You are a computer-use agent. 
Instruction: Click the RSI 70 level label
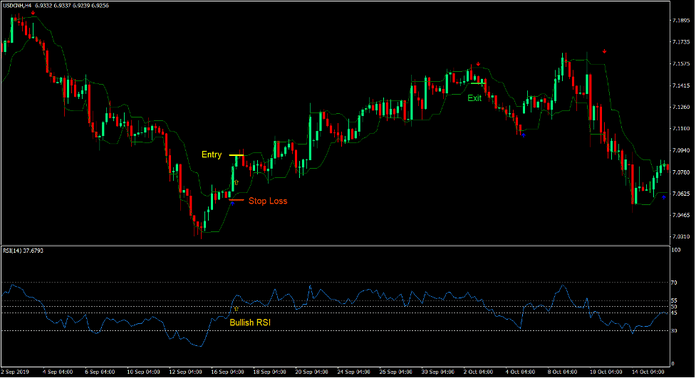(674, 283)
